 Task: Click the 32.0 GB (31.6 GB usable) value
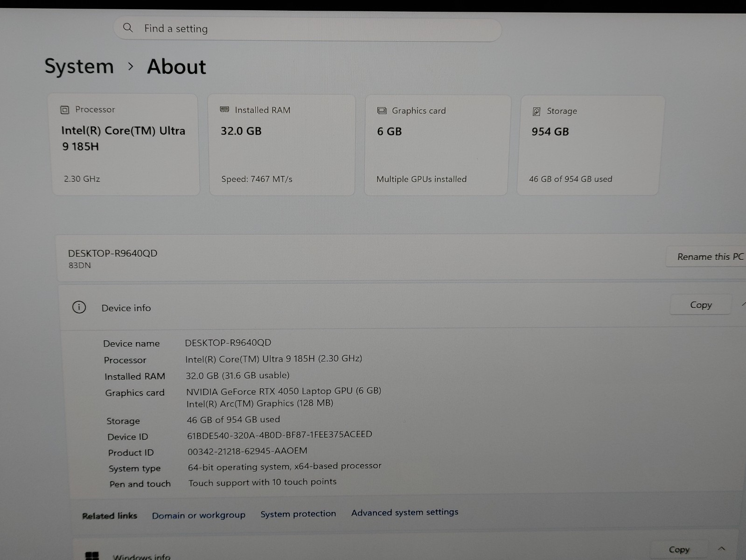237,375
